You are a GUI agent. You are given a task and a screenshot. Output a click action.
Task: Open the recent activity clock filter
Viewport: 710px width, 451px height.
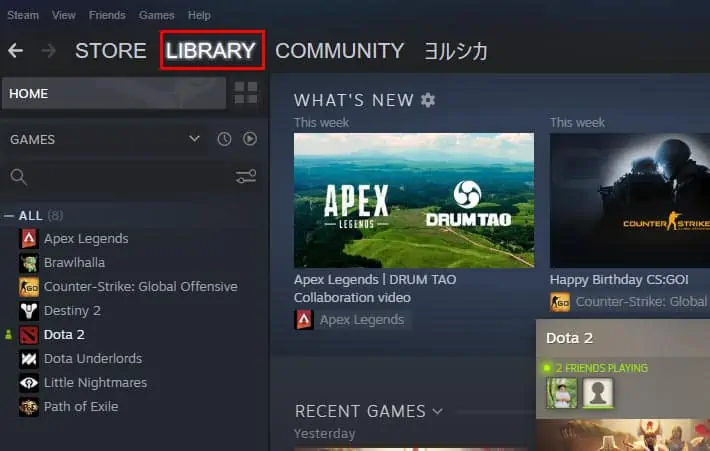224,139
